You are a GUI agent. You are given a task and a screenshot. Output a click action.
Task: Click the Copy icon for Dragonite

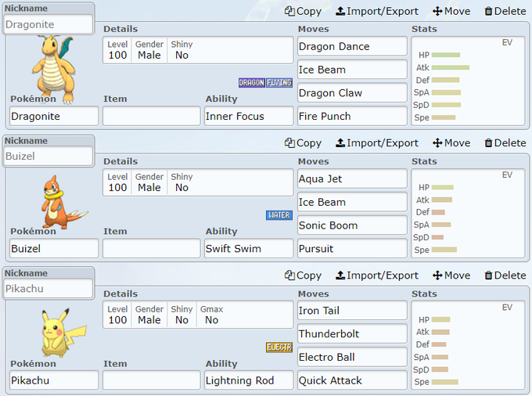[289, 11]
